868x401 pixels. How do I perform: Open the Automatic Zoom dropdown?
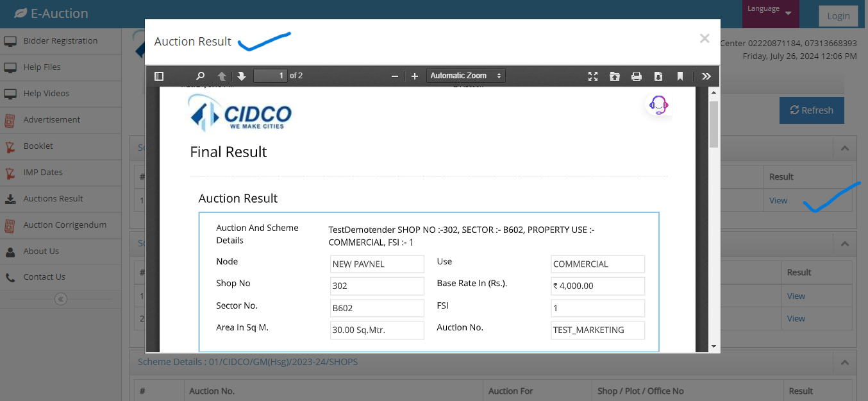[466, 76]
